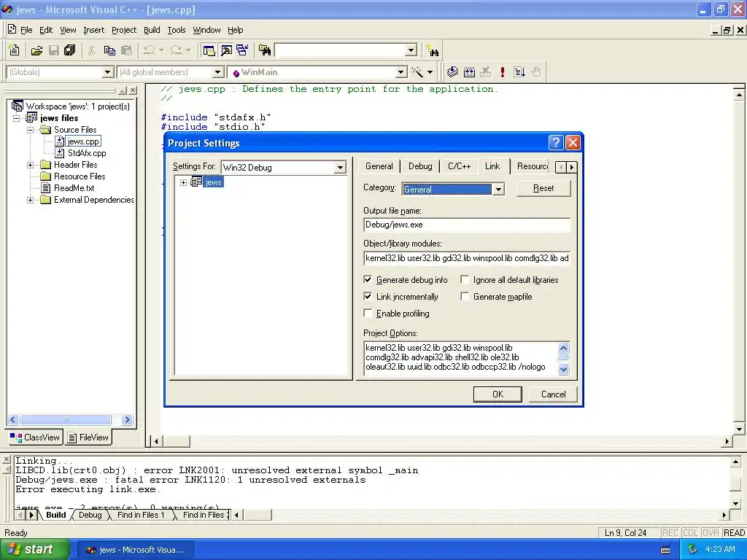Uncheck Generate debug info
The image size is (747, 560).
(x=368, y=279)
